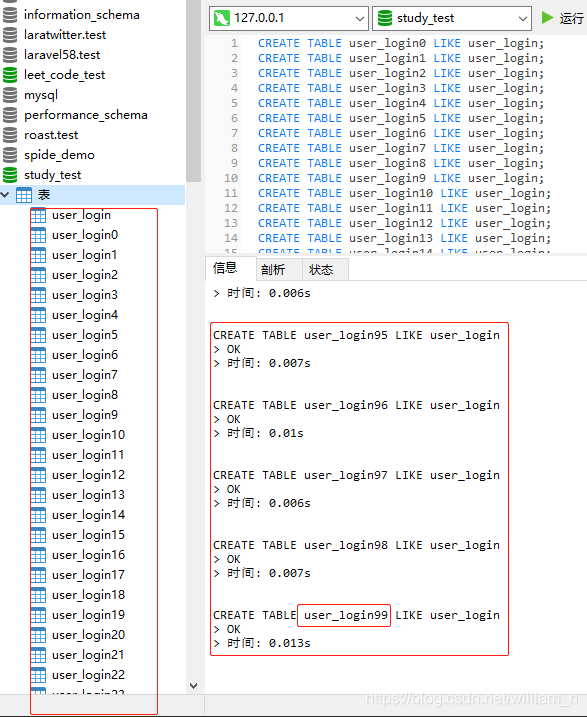Click the green database icon in study_test dropdown

(x=385, y=18)
